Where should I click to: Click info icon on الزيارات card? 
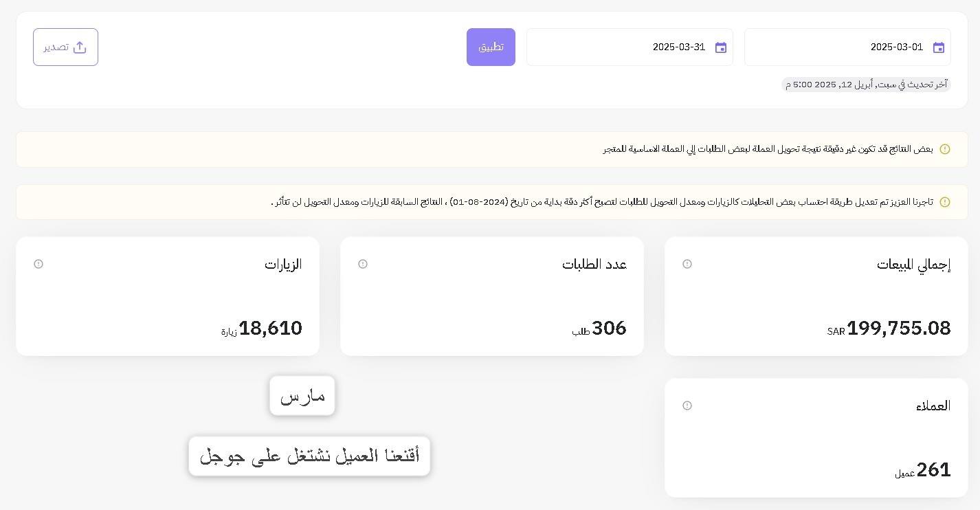(x=38, y=264)
